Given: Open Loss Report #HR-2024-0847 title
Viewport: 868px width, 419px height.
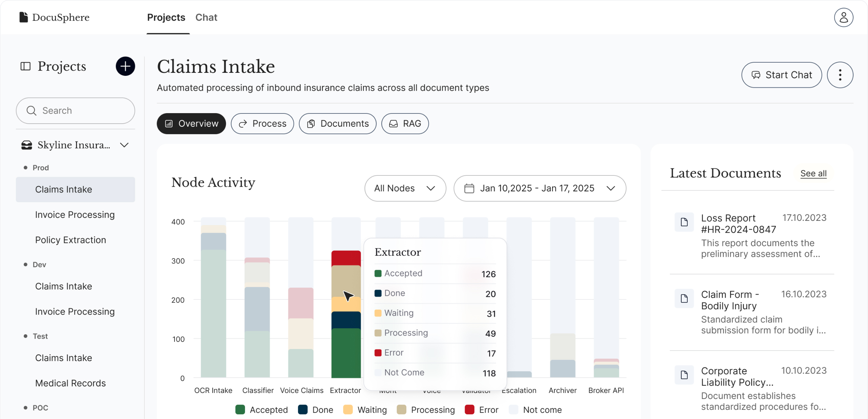Looking at the screenshot, I should coord(738,224).
